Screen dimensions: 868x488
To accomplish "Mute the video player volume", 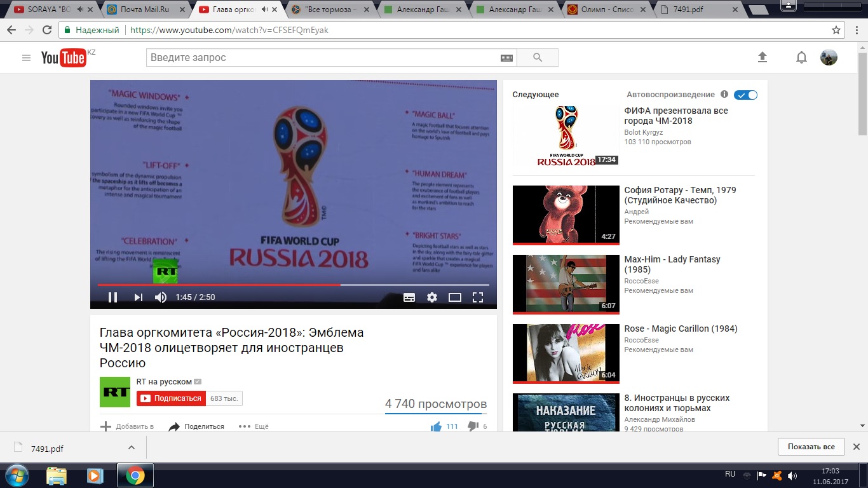I will 161,297.
